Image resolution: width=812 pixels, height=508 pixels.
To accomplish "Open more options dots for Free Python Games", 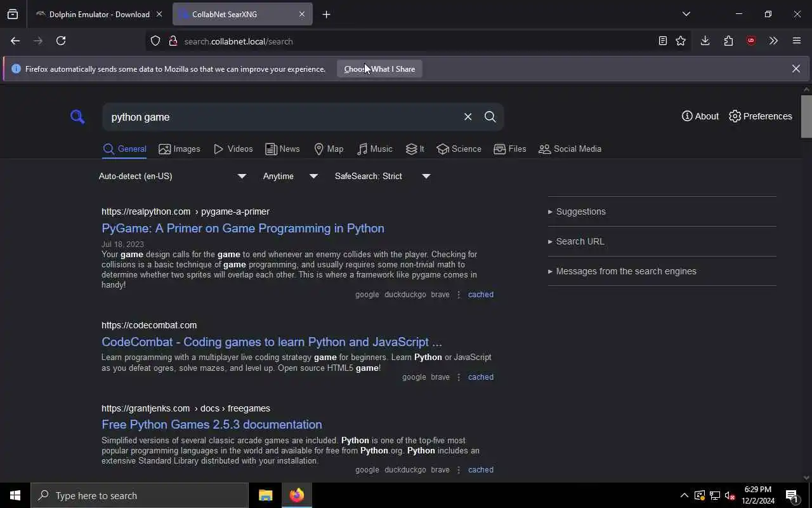I will (459, 470).
